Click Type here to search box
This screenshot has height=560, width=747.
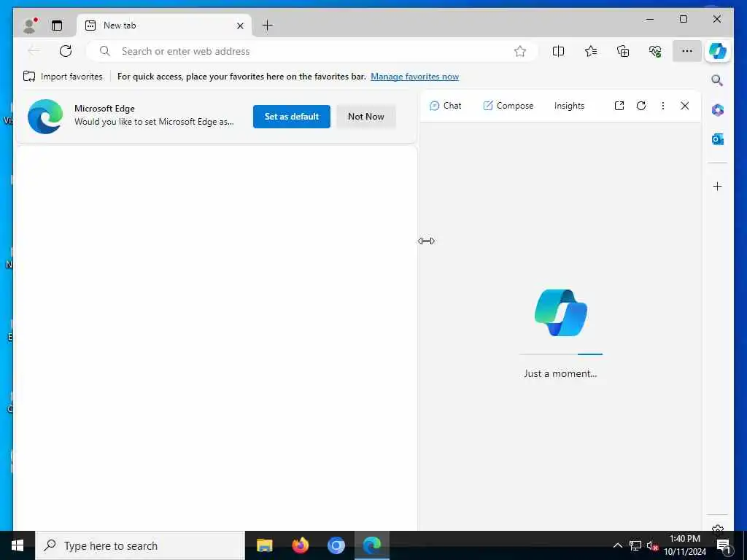[x=140, y=545]
